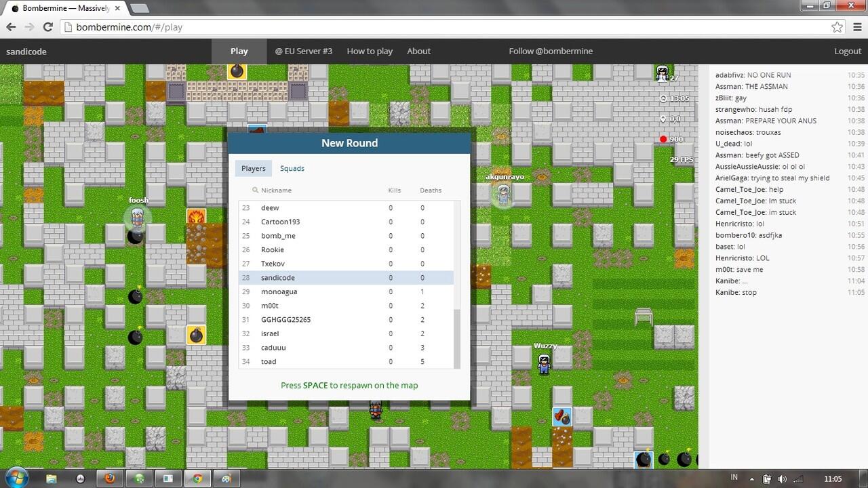Open the @ EU Server #3 menu
Viewport: 868px width, 488px height.
pos(303,52)
